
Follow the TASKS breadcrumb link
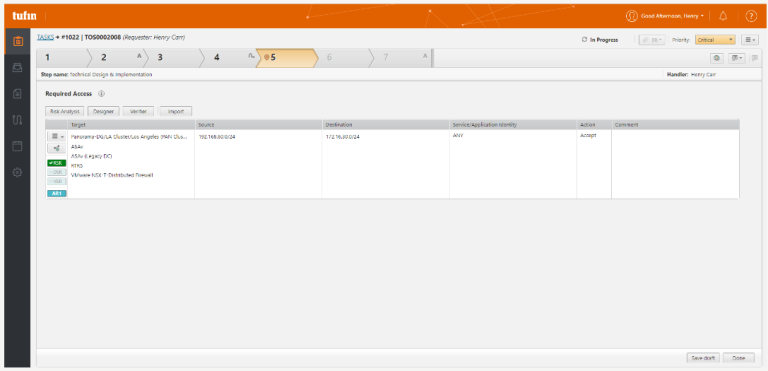[46, 37]
